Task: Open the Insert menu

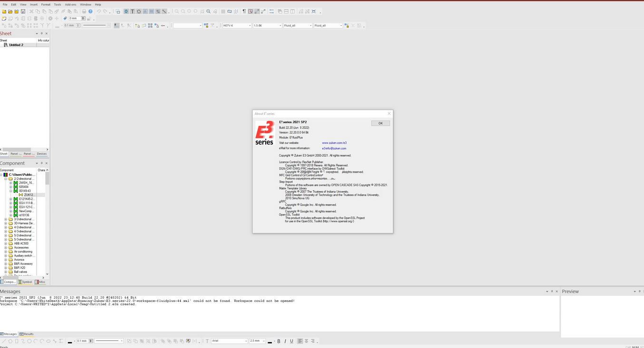Action: (x=34, y=4)
